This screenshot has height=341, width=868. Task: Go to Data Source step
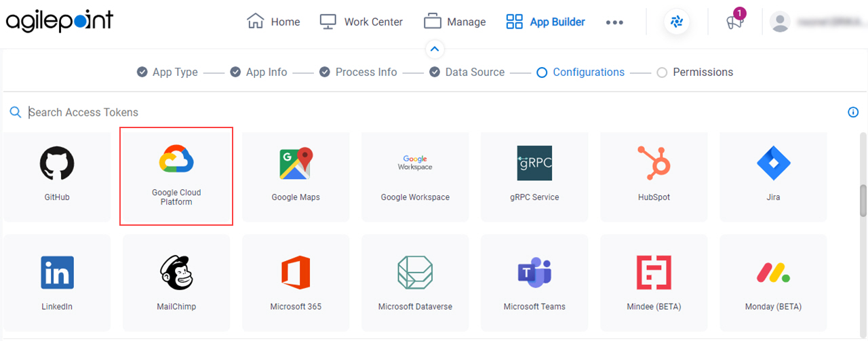point(467,72)
